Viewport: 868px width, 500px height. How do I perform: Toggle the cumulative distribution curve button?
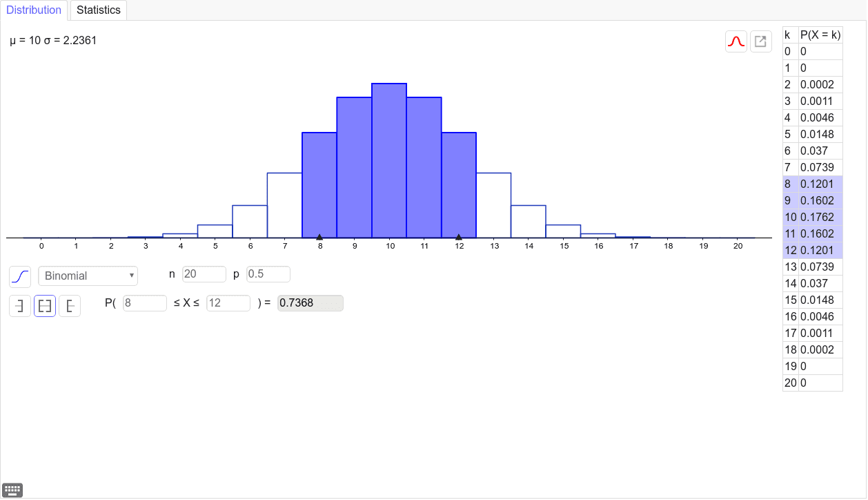[x=20, y=276]
